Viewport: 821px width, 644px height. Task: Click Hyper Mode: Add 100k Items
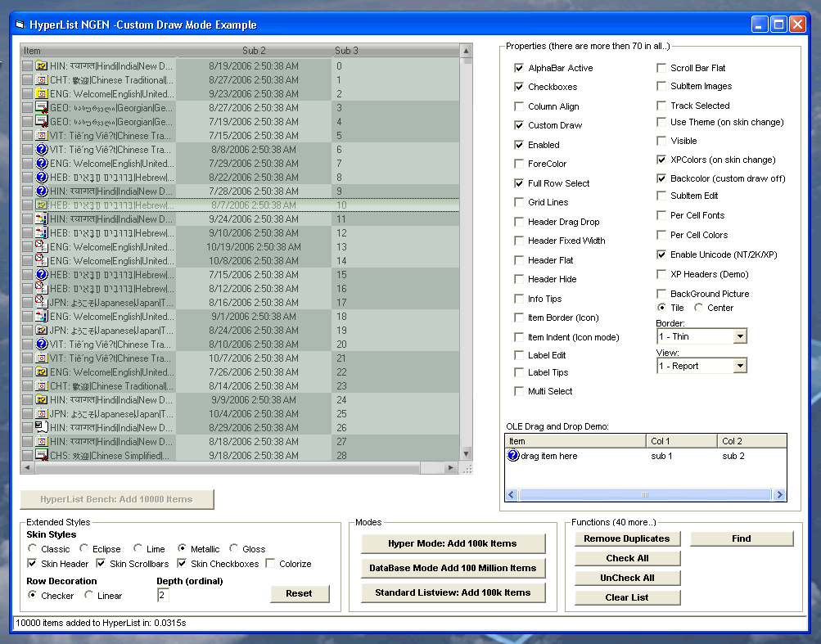pyautogui.click(x=453, y=543)
